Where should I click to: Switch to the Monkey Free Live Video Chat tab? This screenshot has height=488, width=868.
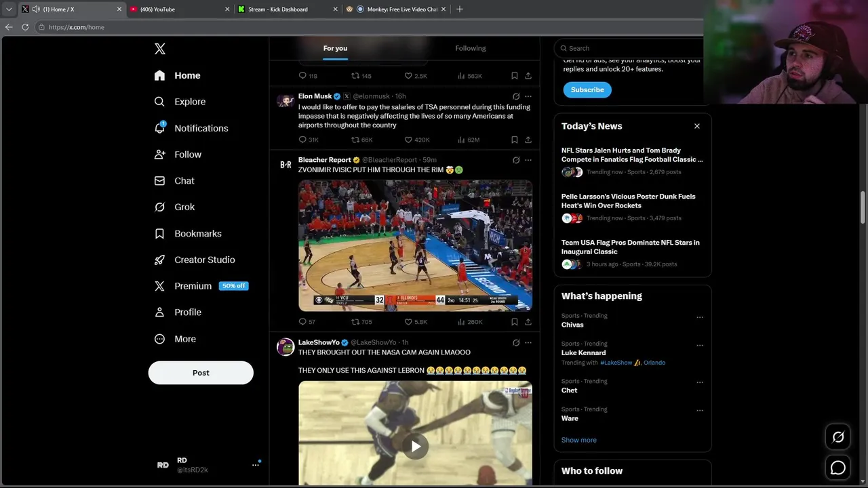pyautogui.click(x=396, y=9)
